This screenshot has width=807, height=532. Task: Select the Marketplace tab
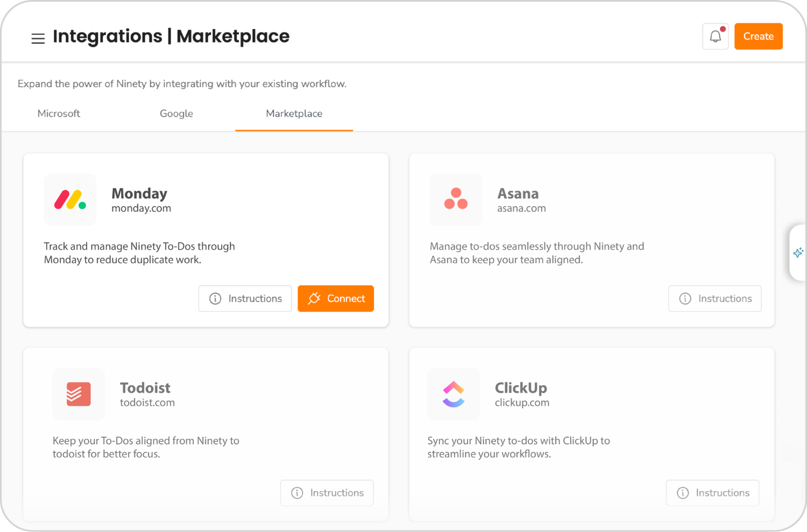coord(294,114)
